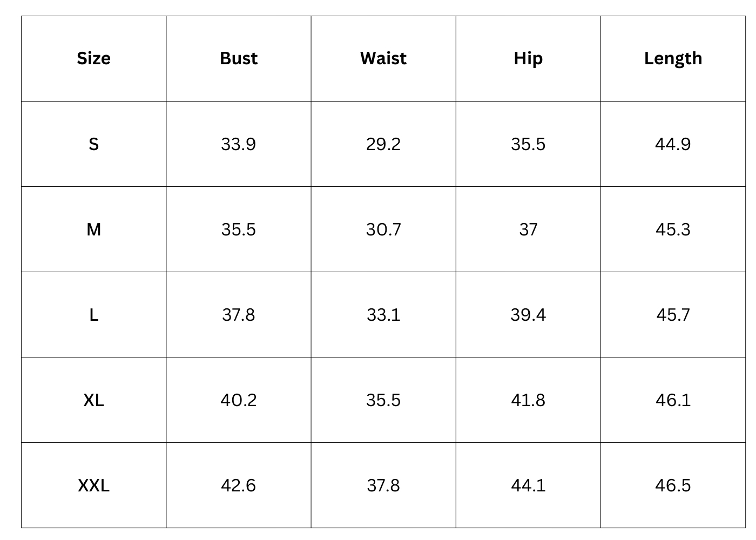Click the Bust column header
Viewport: 756px width, 540px height.
[239, 58]
